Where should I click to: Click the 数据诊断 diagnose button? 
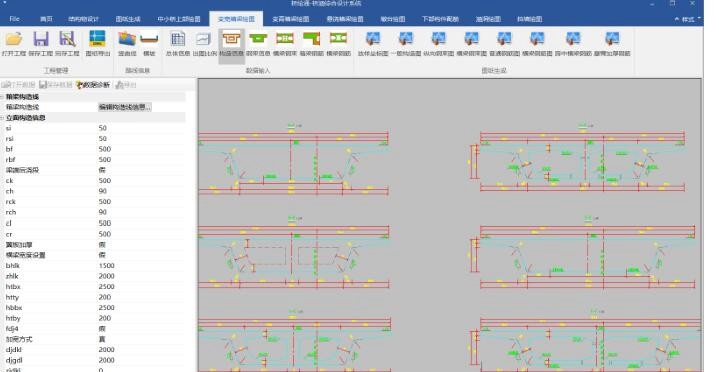93,85
